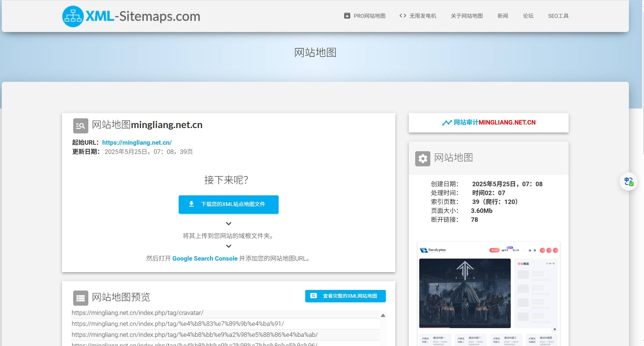Click the code brackets icon beside 无限发电机
This screenshot has height=346, width=644.
coord(402,16)
